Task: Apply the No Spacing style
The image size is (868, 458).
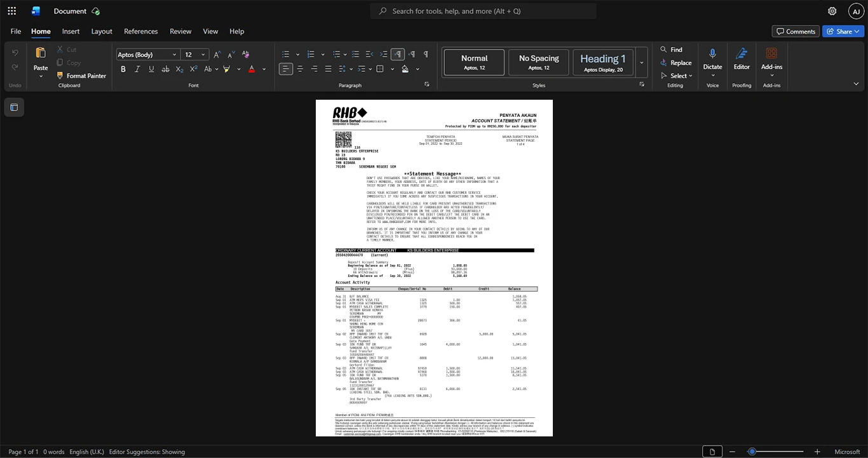Action: [x=539, y=63]
